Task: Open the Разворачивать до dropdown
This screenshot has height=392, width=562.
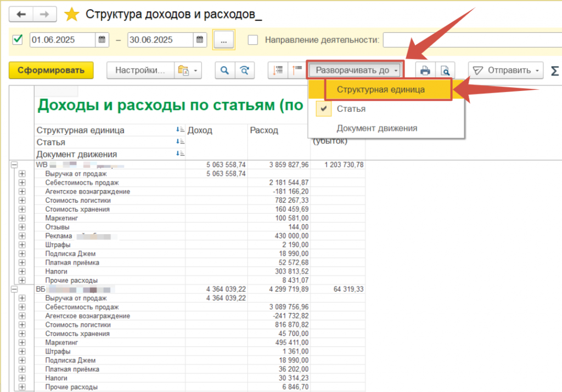Action: [x=355, y=70]
